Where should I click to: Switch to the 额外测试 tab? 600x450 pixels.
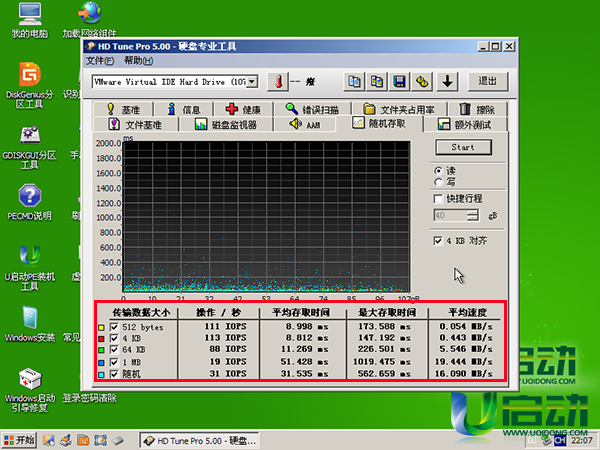465,124
